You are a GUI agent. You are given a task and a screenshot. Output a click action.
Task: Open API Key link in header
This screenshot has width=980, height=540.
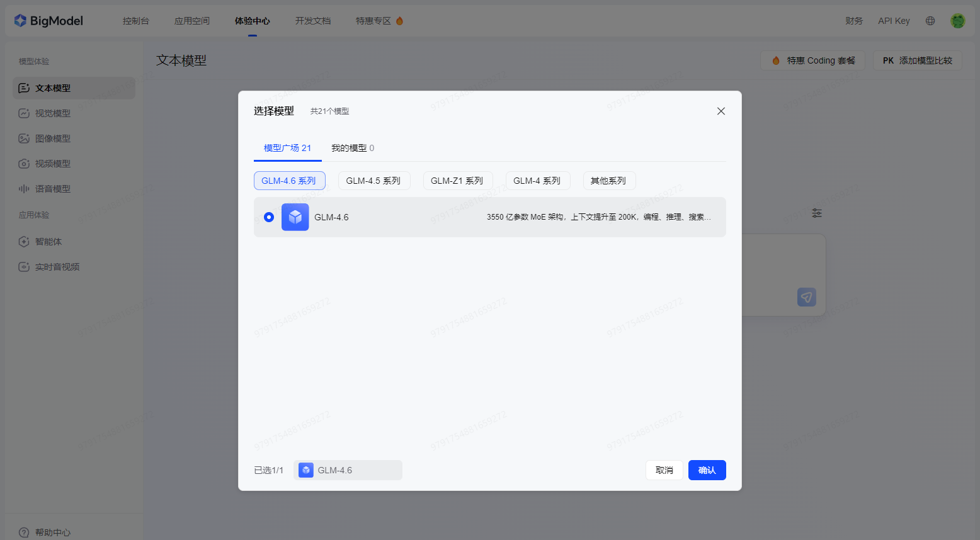point(894,21)
